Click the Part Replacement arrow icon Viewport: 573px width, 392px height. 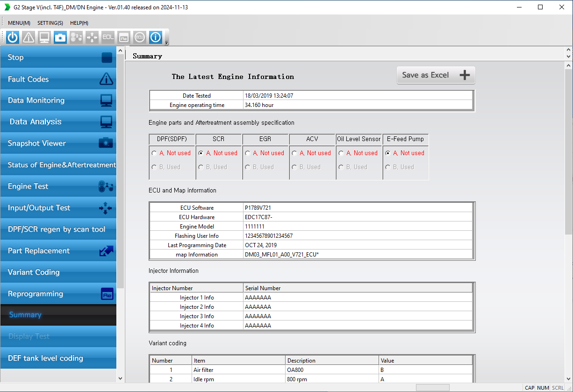point(107,251)
